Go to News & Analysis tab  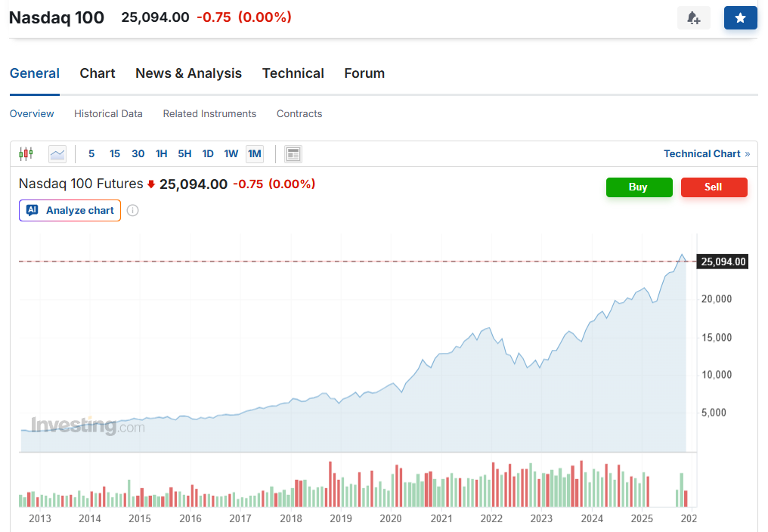pos(188,73)
